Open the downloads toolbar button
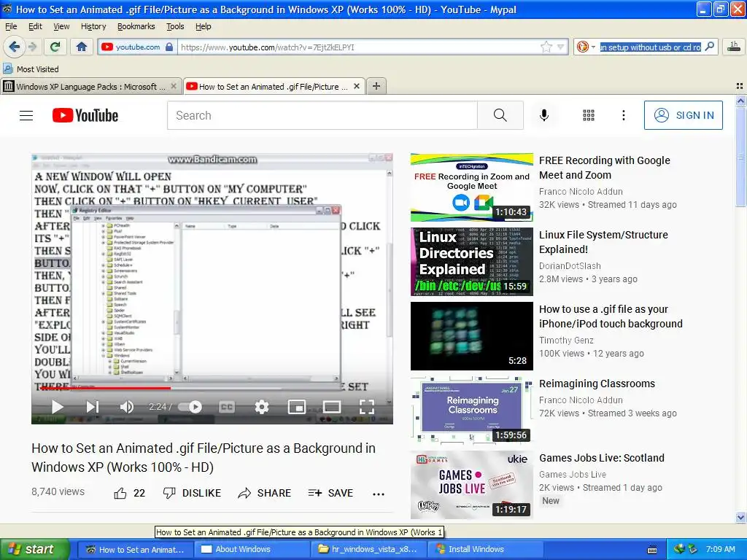This screenshot has width=747, height=560. pos(734,46)
